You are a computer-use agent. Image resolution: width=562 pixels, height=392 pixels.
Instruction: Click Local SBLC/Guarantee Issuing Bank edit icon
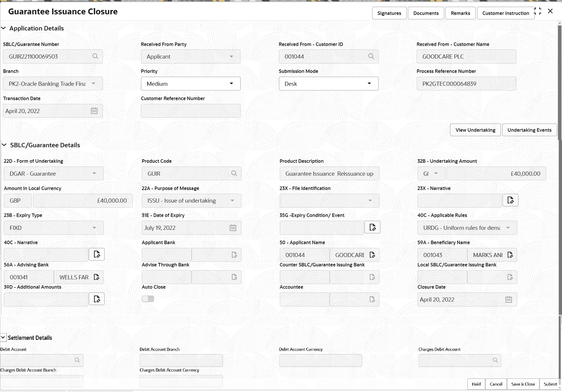point(510,277)
